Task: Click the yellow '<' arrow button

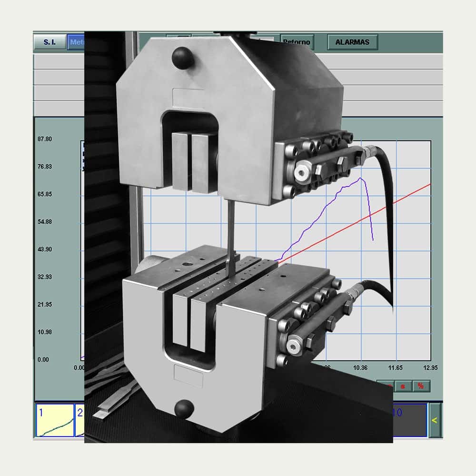Action: point(434,420)
